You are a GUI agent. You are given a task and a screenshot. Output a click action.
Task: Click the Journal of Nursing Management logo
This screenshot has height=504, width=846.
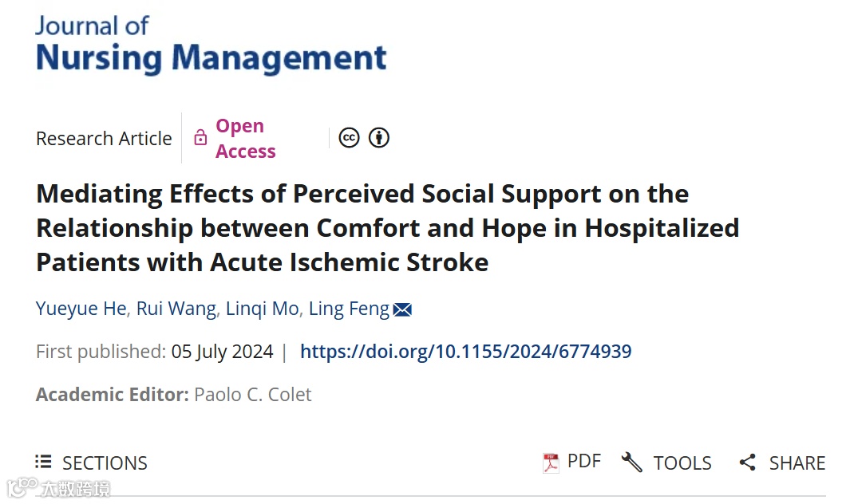pos(211,45)
